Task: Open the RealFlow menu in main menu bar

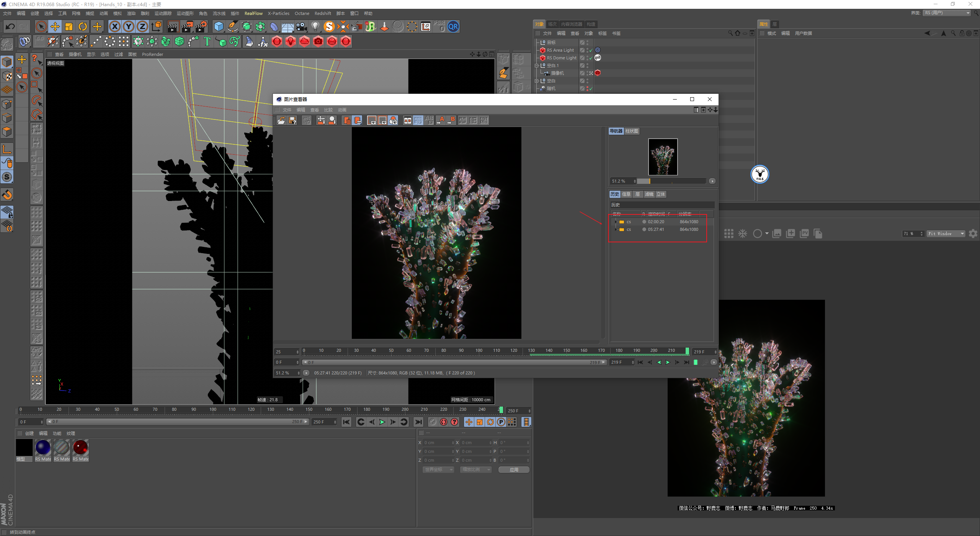Action: 253,13
